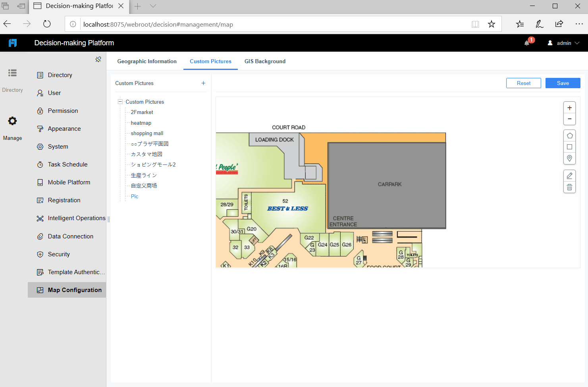Zoom in on the map
Screen dimensions: 588x387
tap(569, 107)
